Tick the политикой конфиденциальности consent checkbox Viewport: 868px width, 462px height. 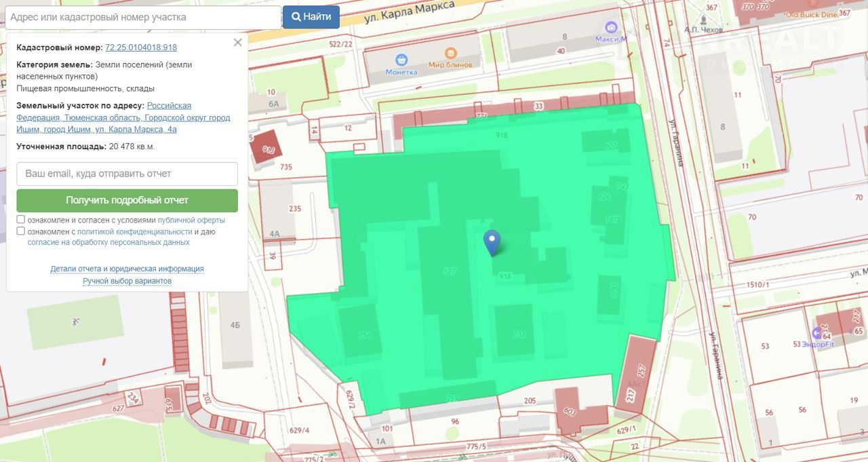21,231
